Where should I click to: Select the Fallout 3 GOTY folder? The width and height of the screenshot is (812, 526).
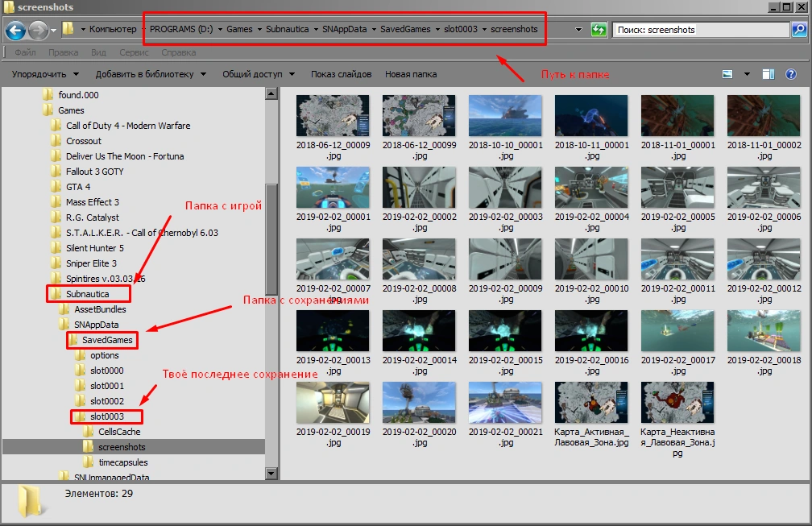pyautogui.click(x=95, y=172)
